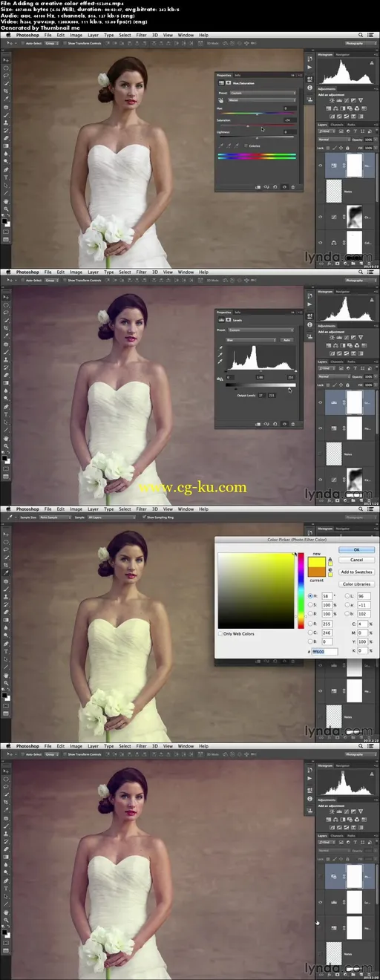Click reset adjustment icon in Hue/Saturation panel footer
The image size is (380, 980).
point(275,187)
